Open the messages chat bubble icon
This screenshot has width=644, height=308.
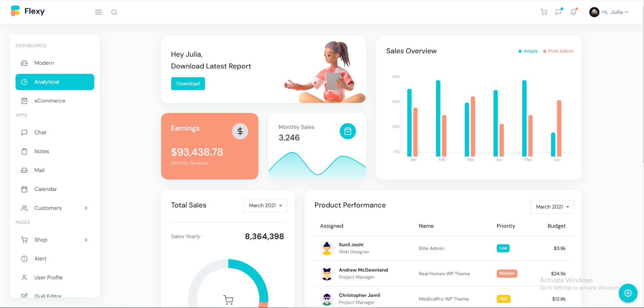point(559,12)
